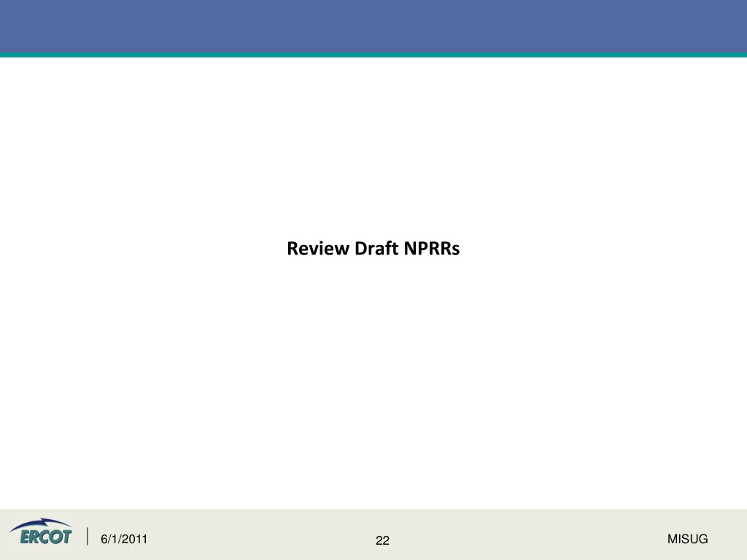Select the 'Review Draft NPRRs' heading
The image size is (747, 560).
click(x=373, y=249)
